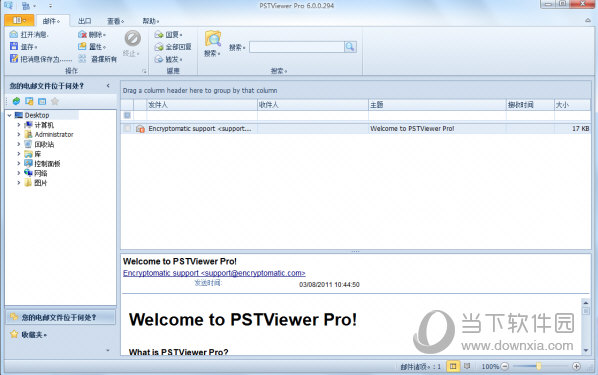Click the quick access layout icon in title bar
The height and width of the screenshot is (375, 598).
[x=26, y=6]
